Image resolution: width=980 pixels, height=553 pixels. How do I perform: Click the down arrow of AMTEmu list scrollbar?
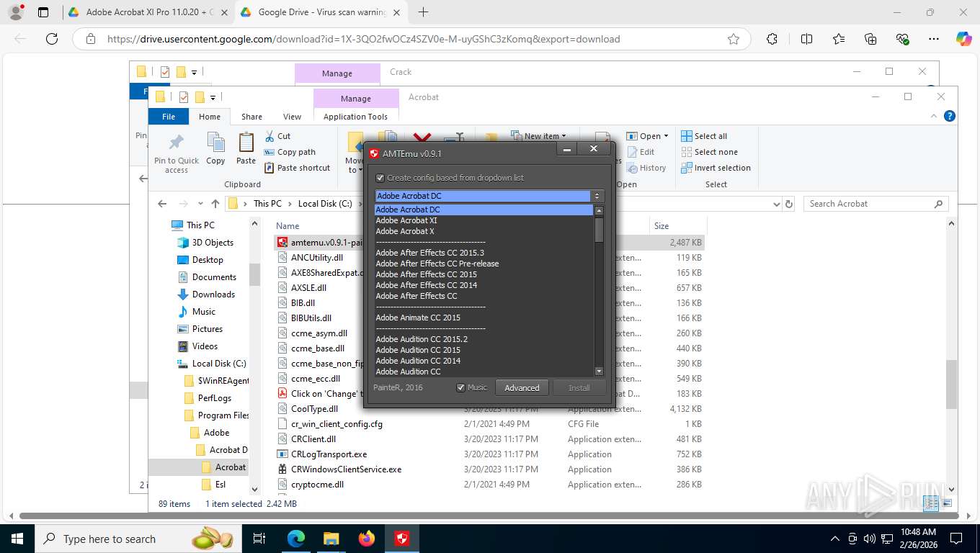599,372
